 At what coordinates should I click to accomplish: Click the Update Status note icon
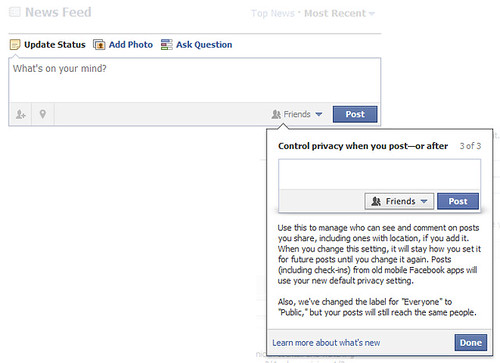pos(15,45)
